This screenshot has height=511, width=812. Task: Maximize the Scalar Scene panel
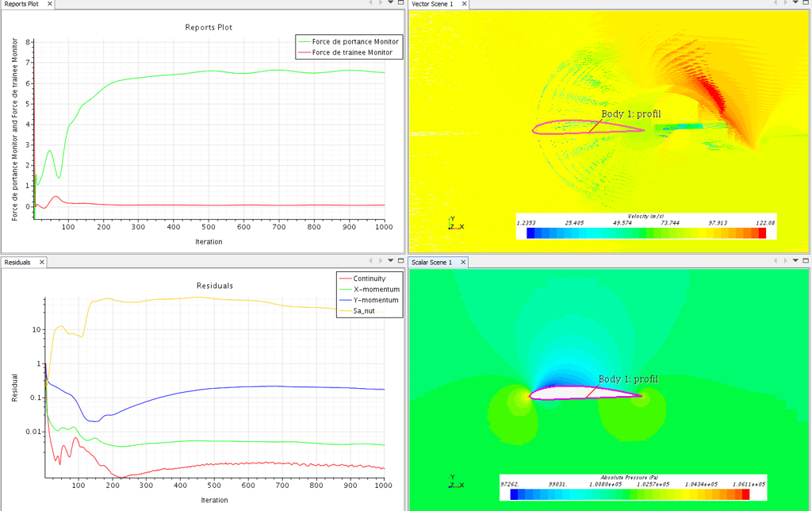point(806,260)
